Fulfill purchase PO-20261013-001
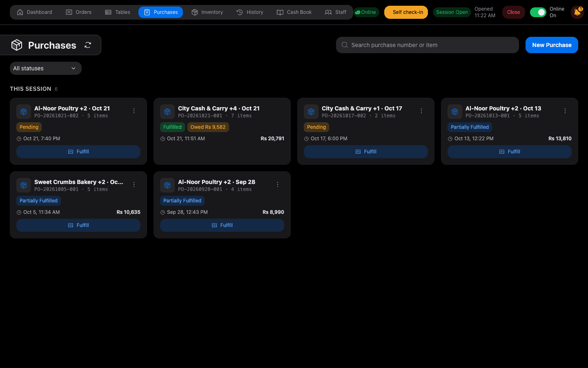This screenshot has height=368, width=588. click(510, 152)
